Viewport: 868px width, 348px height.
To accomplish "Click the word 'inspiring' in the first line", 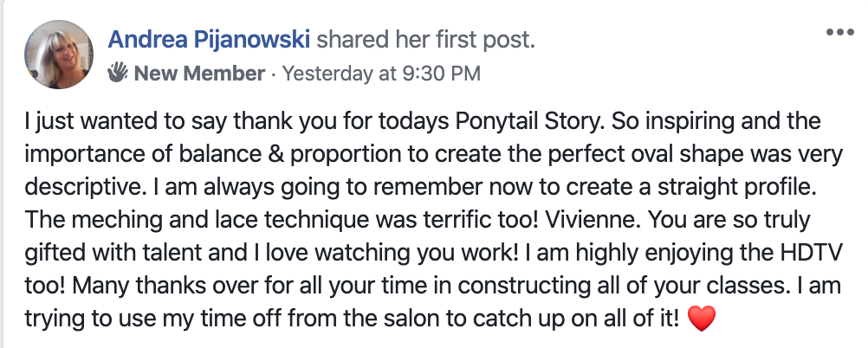I will [690, 121].
